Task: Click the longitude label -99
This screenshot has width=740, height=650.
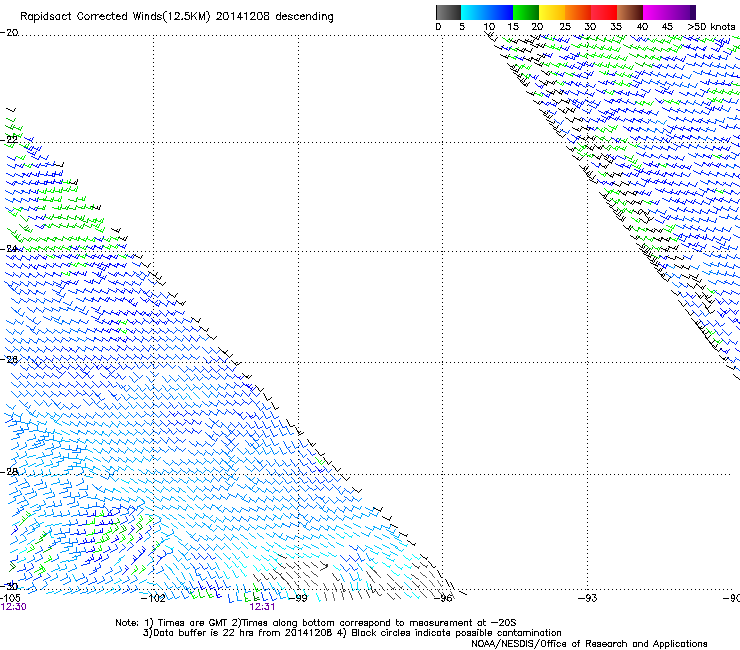Action: [x=298, y=598]
